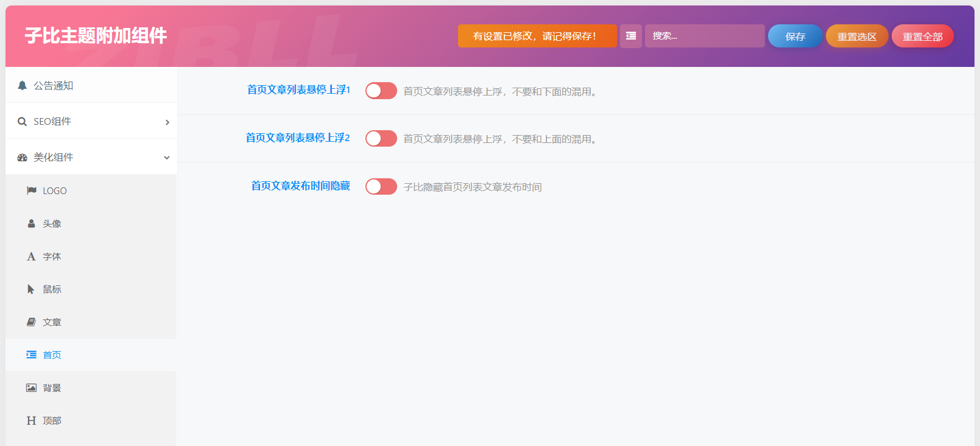Open the 顶部 settings
Screen dimensions: 980x446
click(x=91, y=420)
